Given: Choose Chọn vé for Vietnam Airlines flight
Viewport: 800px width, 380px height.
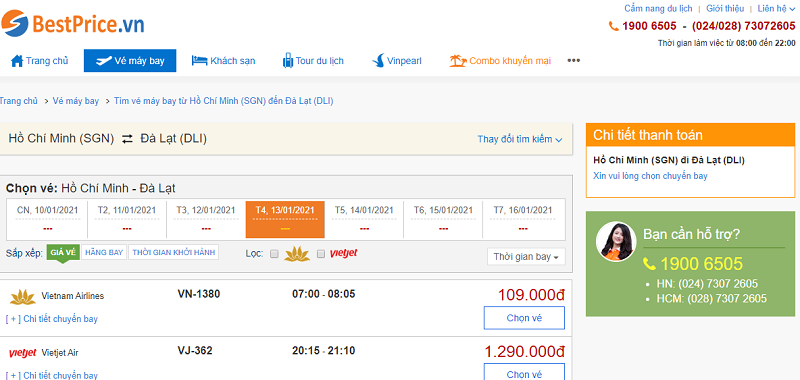Looking at the screenshot, I should pyautogui.click(x=524, y=318).
